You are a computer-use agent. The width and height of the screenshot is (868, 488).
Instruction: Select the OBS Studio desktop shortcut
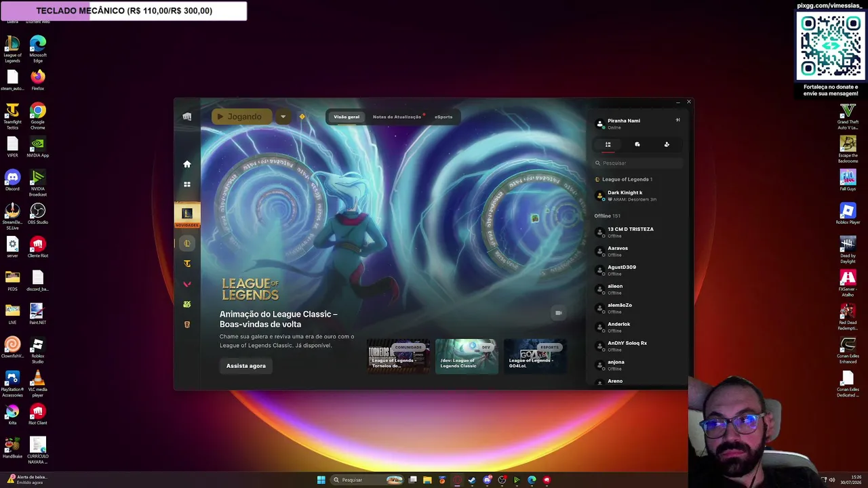click(x=38, y=214)
